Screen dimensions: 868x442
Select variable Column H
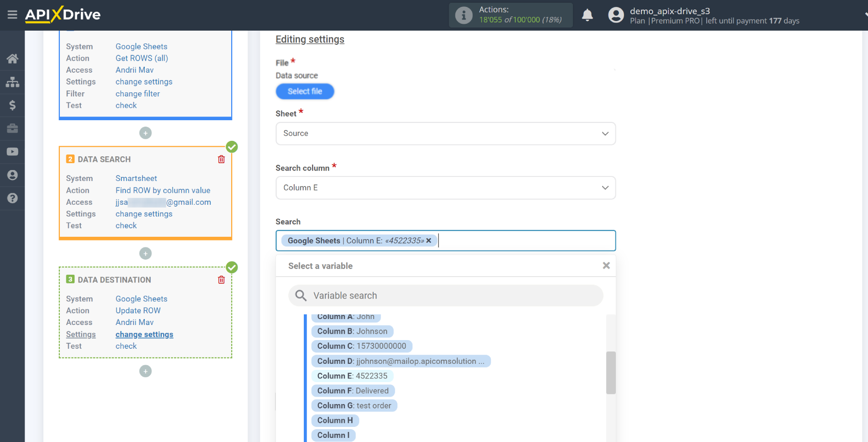click(x=335, y=421)
